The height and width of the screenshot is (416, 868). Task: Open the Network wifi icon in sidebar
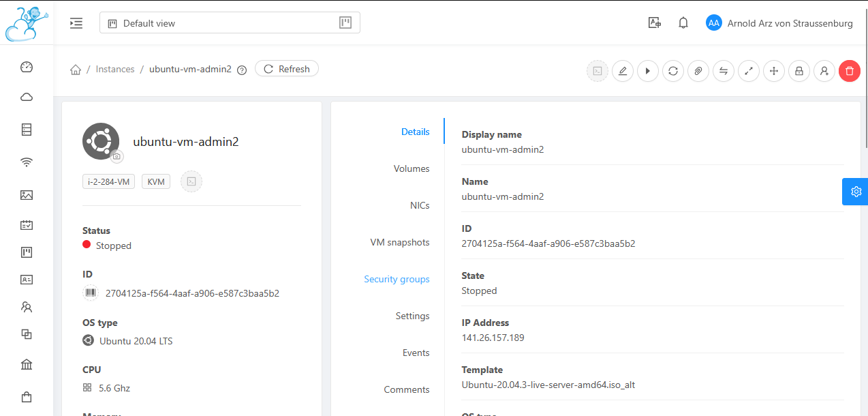(x=27, y=162)
